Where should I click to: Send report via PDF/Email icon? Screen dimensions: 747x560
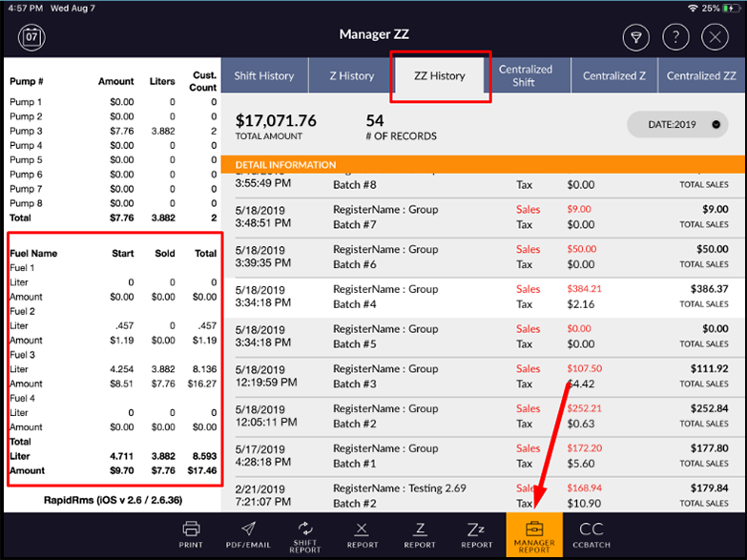248,534
